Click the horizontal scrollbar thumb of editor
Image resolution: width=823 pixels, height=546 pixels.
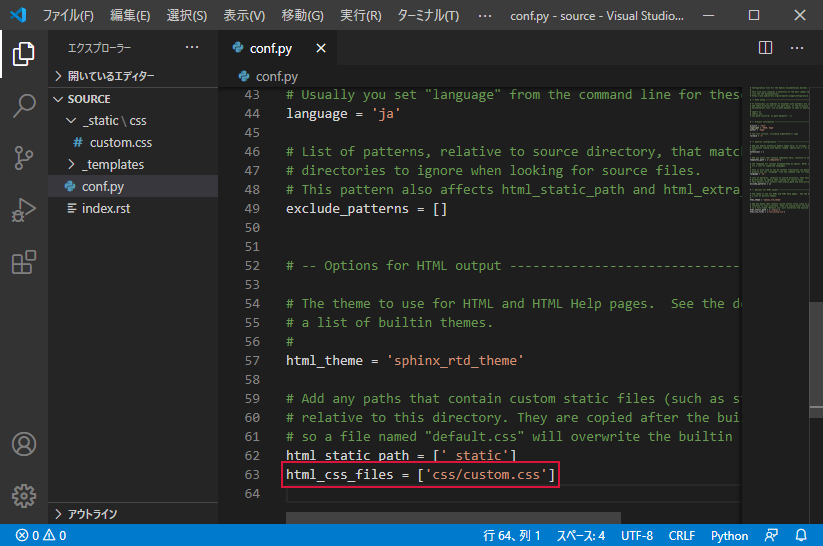click(453, 519)
